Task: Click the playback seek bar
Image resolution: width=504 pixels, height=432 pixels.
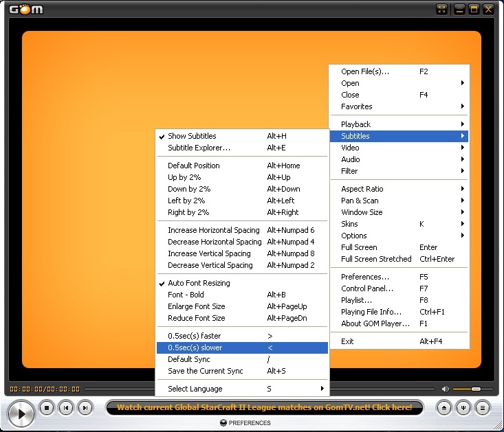Action: point(120,389)
